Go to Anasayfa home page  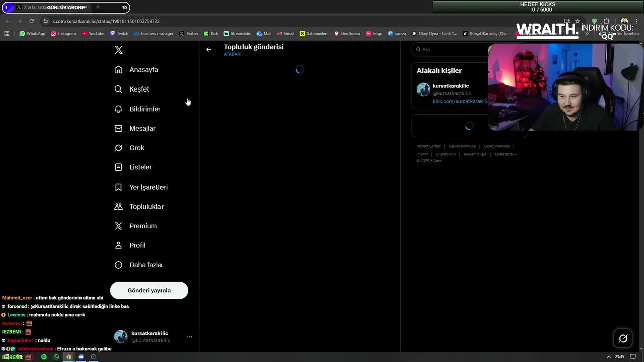pyautogui.click(x=136, y=70)
